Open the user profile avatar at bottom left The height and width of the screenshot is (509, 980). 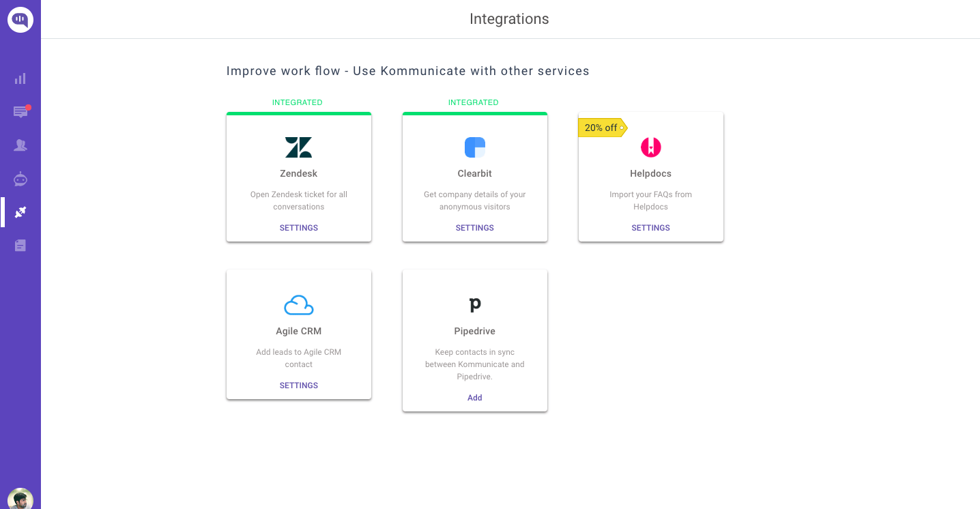coord(20,499)
